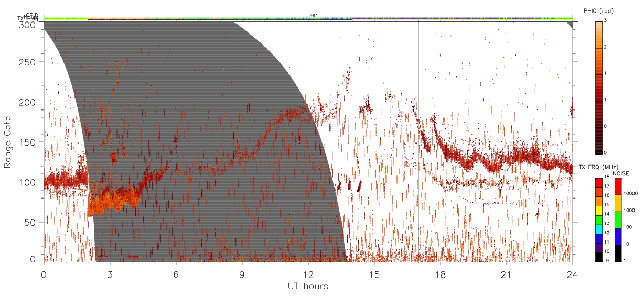This screenshot has width=644, height=297.
Task: Click the 'Range Gate' y-axis title
Action: point(8,142)
